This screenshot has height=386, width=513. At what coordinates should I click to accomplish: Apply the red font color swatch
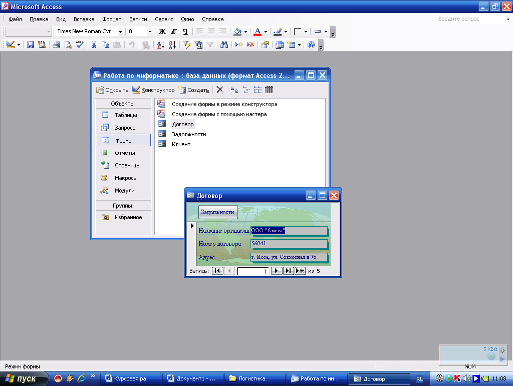(x=257, y=32)
